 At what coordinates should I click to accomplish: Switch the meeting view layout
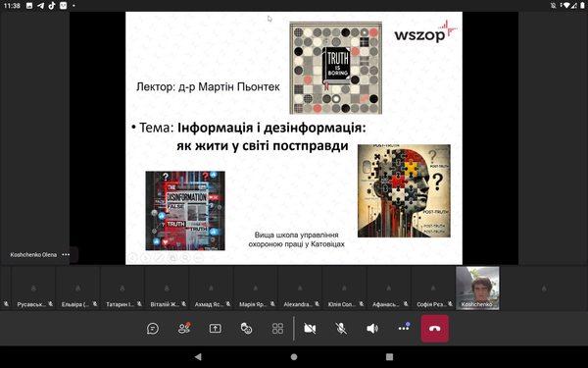pos(277,329)
